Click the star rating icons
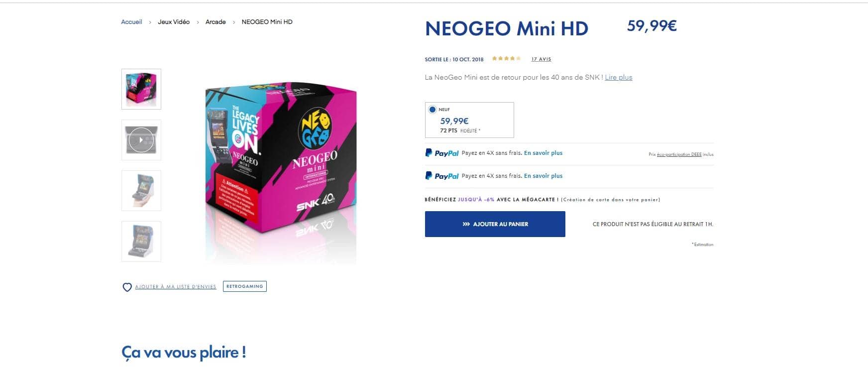This screenshot has width=868, height=371. (x=506, y=59)
